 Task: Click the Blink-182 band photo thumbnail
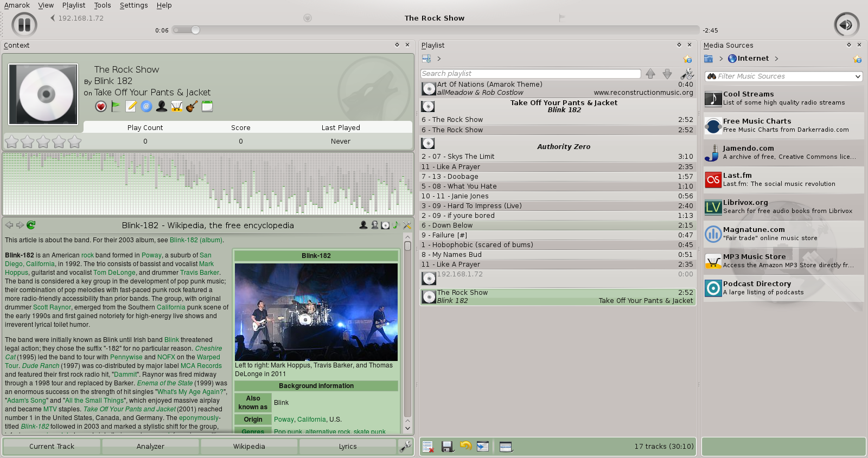pos(316,312)
